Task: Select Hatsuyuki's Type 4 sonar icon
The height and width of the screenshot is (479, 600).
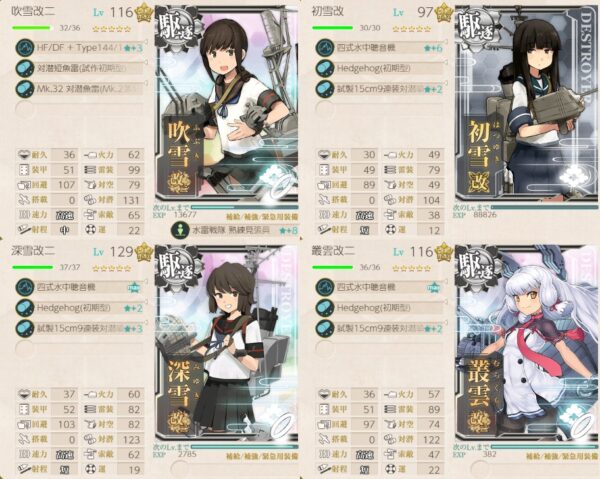Action: click(x=325, y=48)
